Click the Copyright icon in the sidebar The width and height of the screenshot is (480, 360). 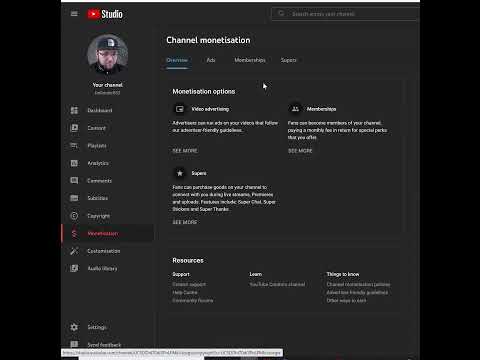pos(74,216)
